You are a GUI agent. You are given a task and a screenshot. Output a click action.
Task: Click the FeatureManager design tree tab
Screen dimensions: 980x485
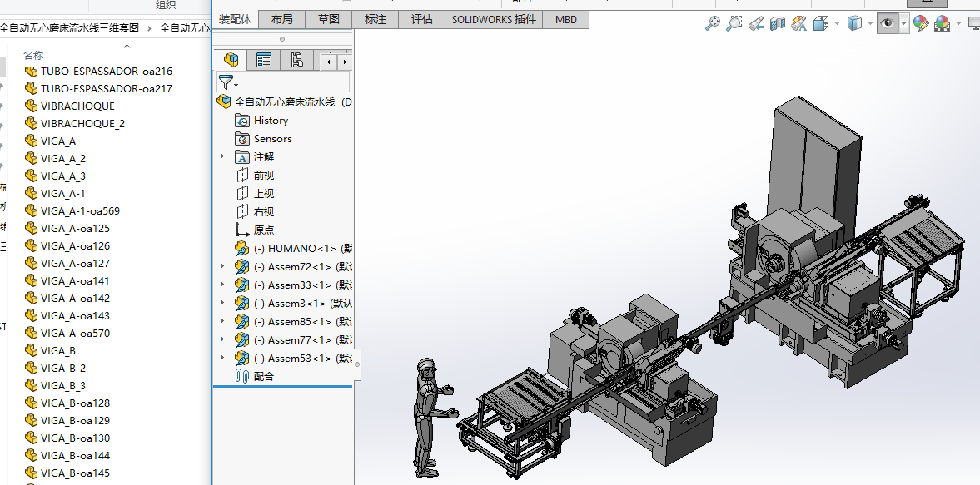pyautogui.click(x=231, y=60)
